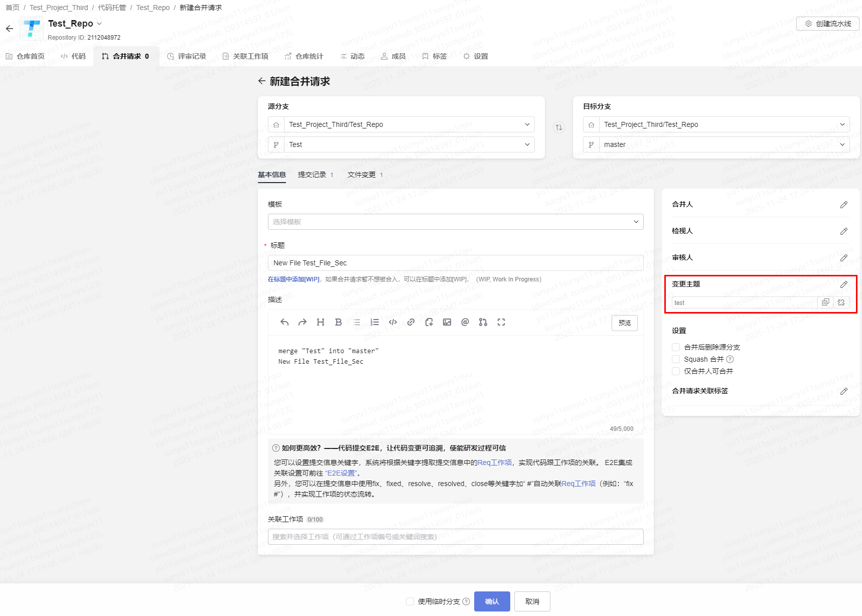Open the 选择模板 template dropdown

[455, 222]
